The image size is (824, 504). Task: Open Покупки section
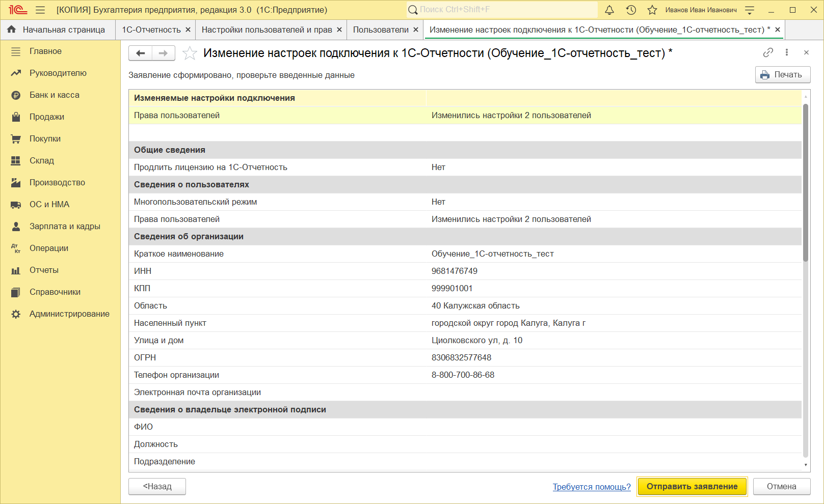(61, 139)
